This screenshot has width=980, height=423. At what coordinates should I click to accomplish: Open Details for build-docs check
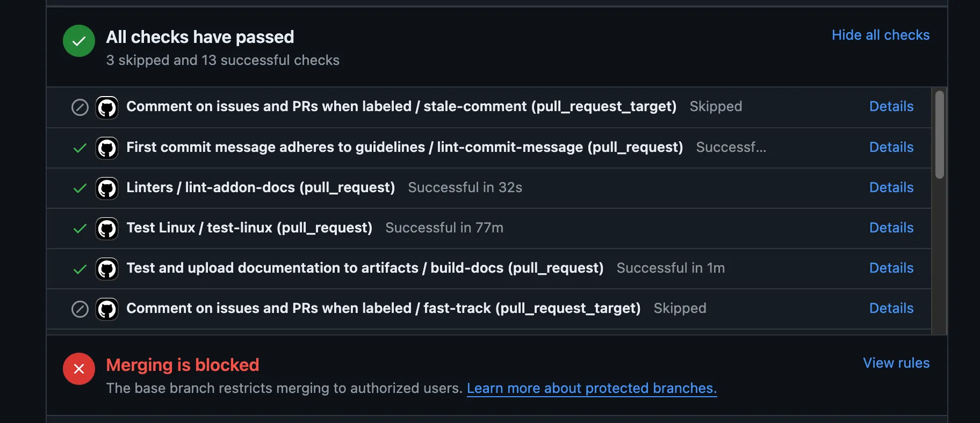pos(891,268)
